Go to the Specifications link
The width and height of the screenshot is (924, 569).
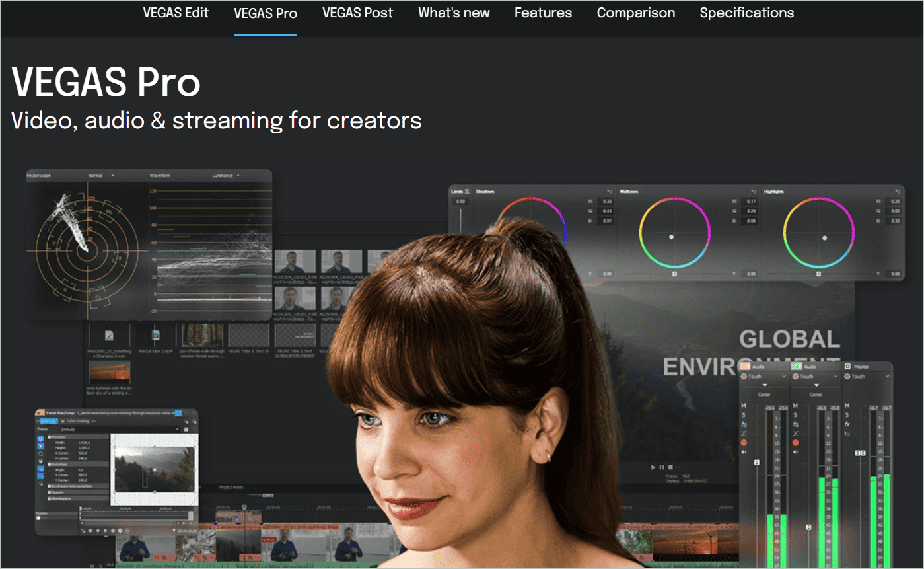pos(746,13)
